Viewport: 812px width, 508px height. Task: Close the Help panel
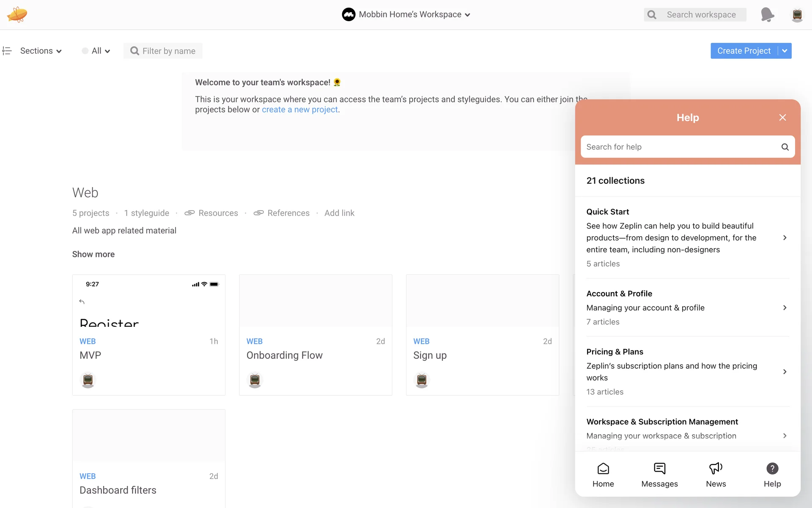point(782,118)
